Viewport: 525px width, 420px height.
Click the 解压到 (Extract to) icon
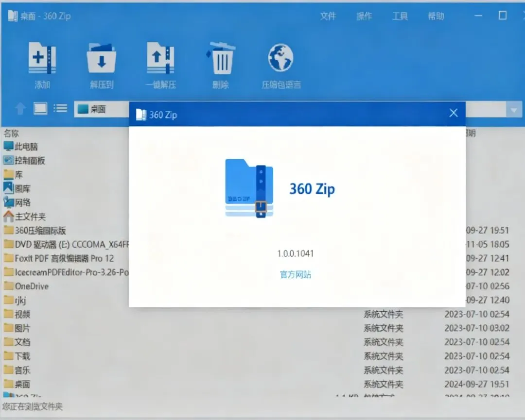pyautogui.click(x=102, y=58)
